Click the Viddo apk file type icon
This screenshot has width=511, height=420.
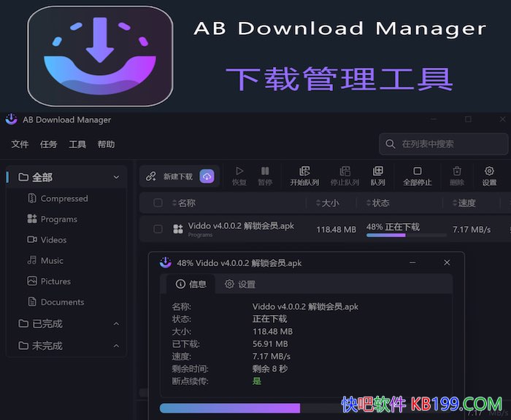(x=178, y=229)
